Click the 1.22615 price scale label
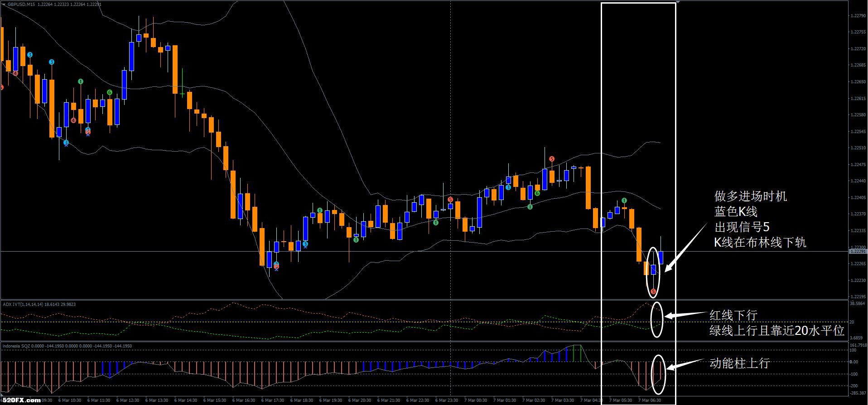This screenshot has width=868, height=405. coord(857,99)
